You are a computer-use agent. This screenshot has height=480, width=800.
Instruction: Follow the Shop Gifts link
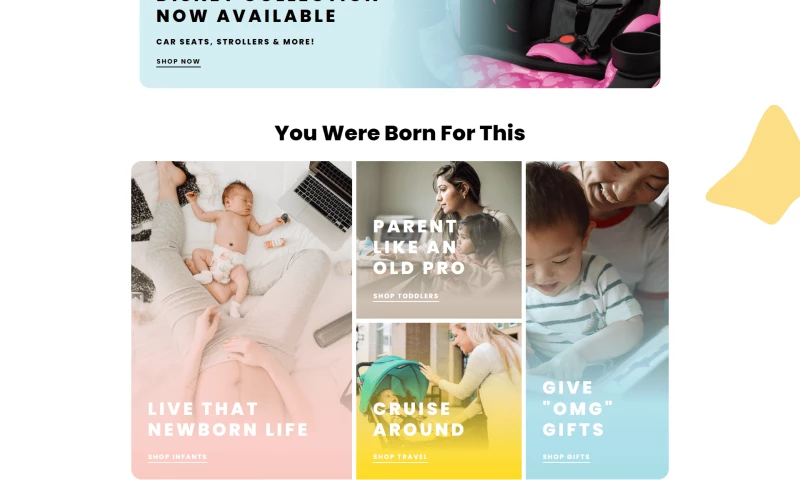click(x=566, y=457)
